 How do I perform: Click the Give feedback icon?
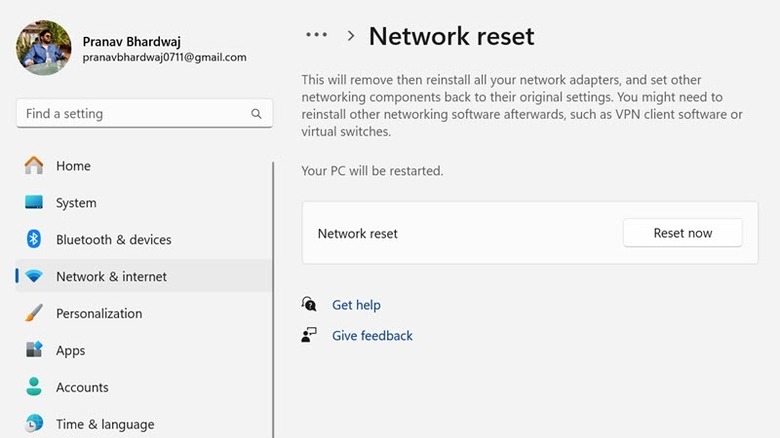(x=310, y=336)
